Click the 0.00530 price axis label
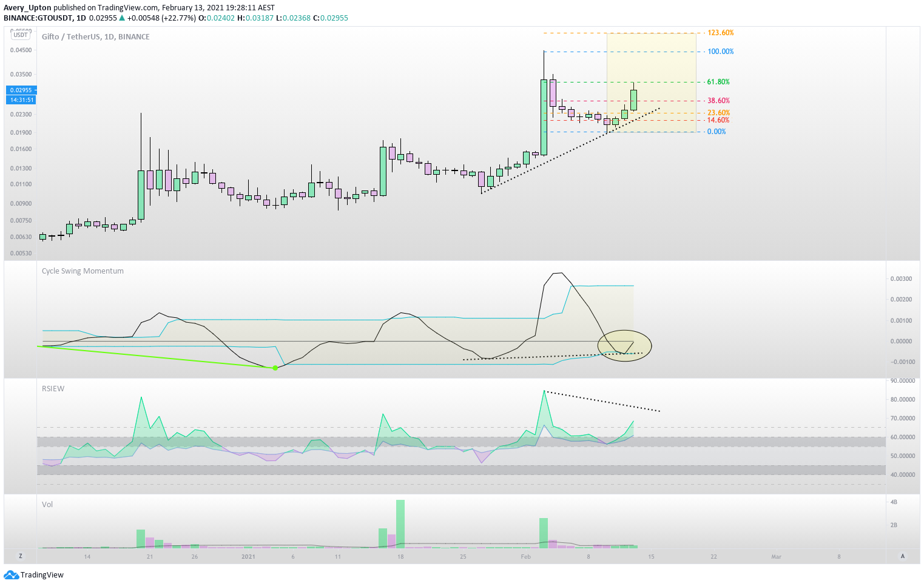Image resolution: width=924 pixels, height=586 pixels. click(x=21, y=254)
